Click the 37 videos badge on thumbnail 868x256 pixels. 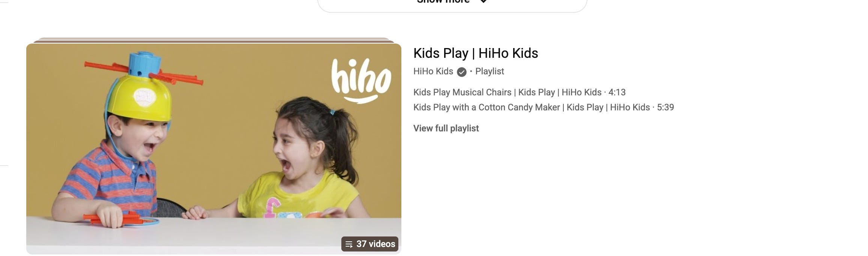[370, 244]
